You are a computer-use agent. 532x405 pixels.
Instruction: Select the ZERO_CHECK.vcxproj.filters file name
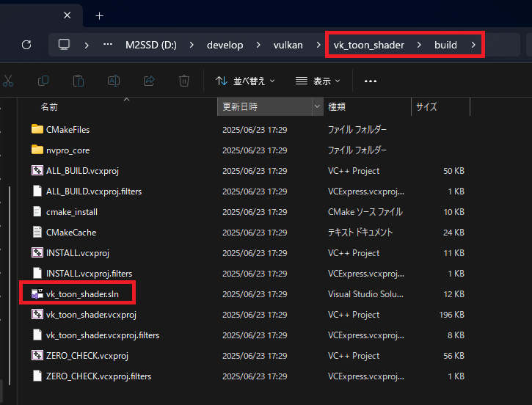click(x=99, y=376)
